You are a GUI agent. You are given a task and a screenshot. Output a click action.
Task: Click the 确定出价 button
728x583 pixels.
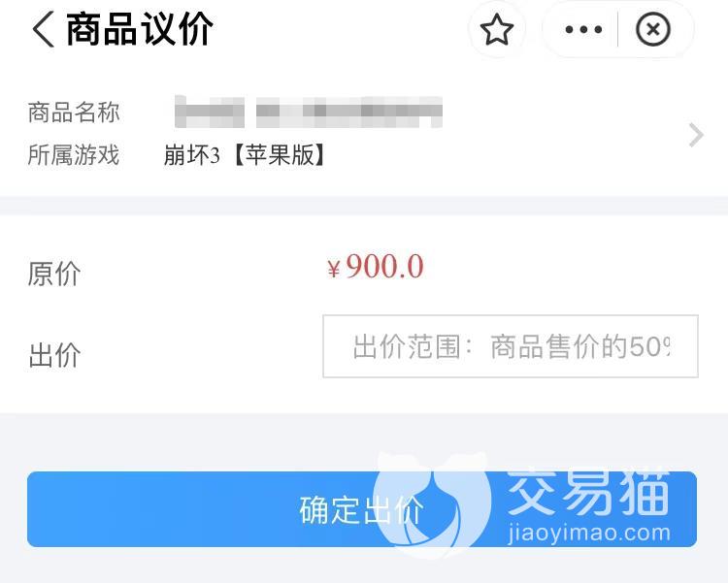coord(362,509)
